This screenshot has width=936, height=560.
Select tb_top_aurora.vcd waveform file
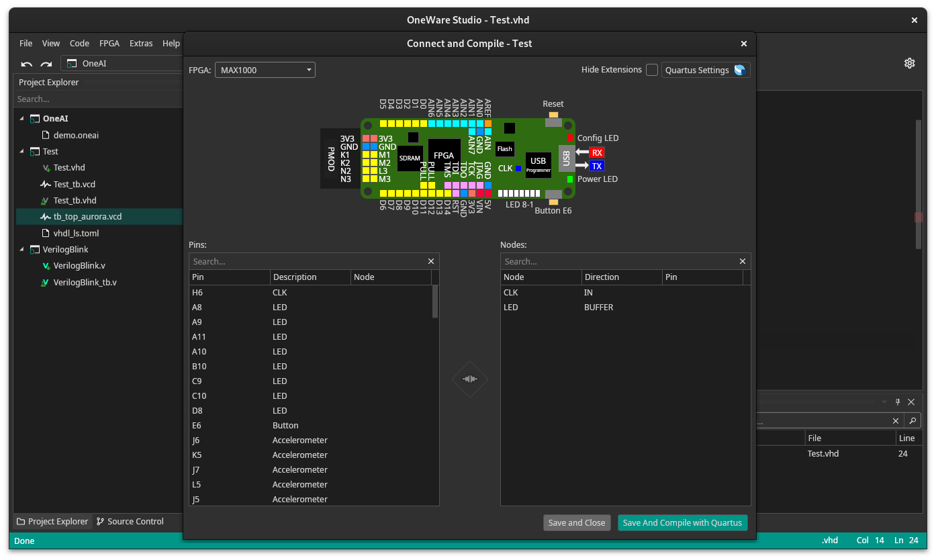tap(87, 217)
